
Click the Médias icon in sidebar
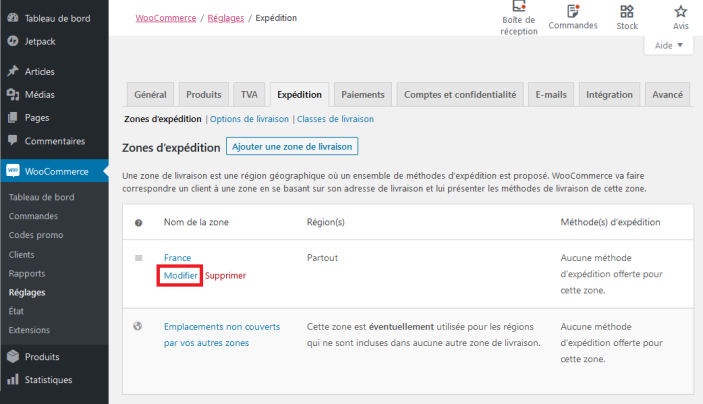tap(12, 95)
